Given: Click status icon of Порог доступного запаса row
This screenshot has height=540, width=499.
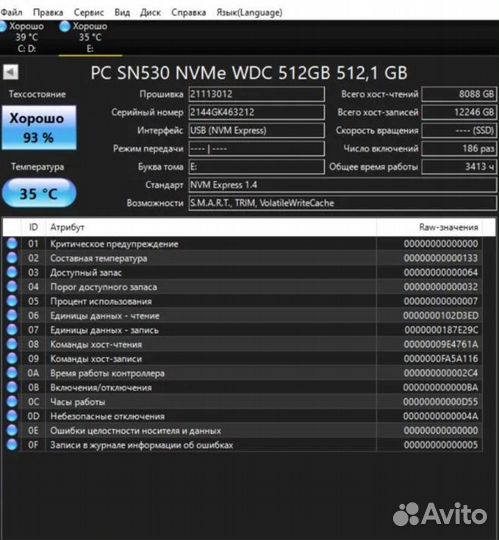Looking at the screenshot, I should point(12,287).
